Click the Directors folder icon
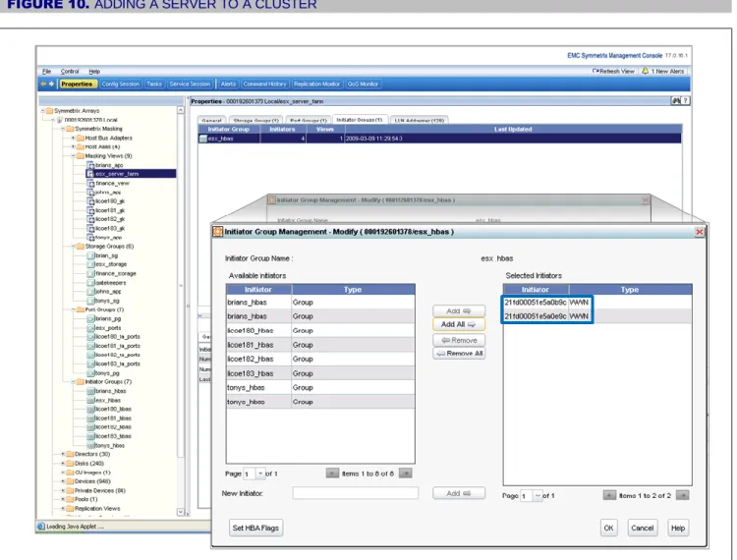The image size is (737, 560). (x=70, y=454)
